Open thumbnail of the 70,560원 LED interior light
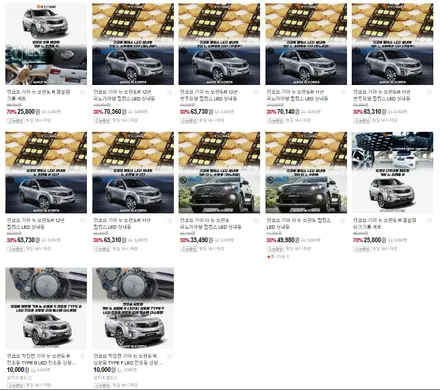 (133, 44)
